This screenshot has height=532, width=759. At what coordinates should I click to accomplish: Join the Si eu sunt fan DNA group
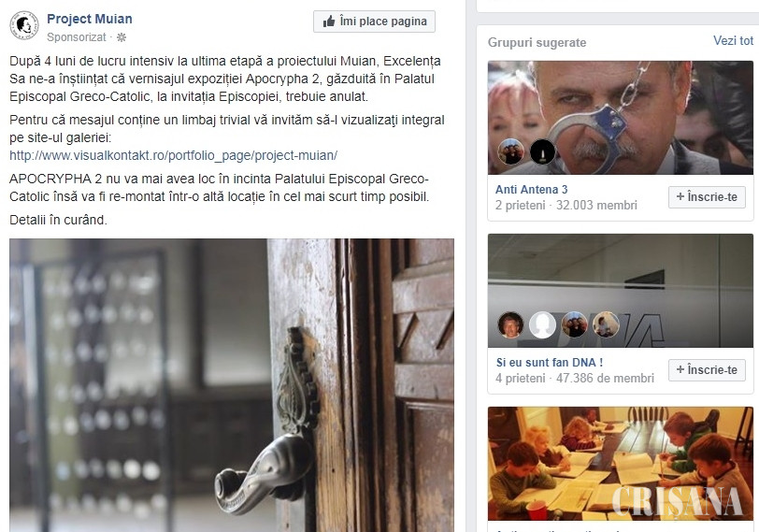tap(707, 370)
